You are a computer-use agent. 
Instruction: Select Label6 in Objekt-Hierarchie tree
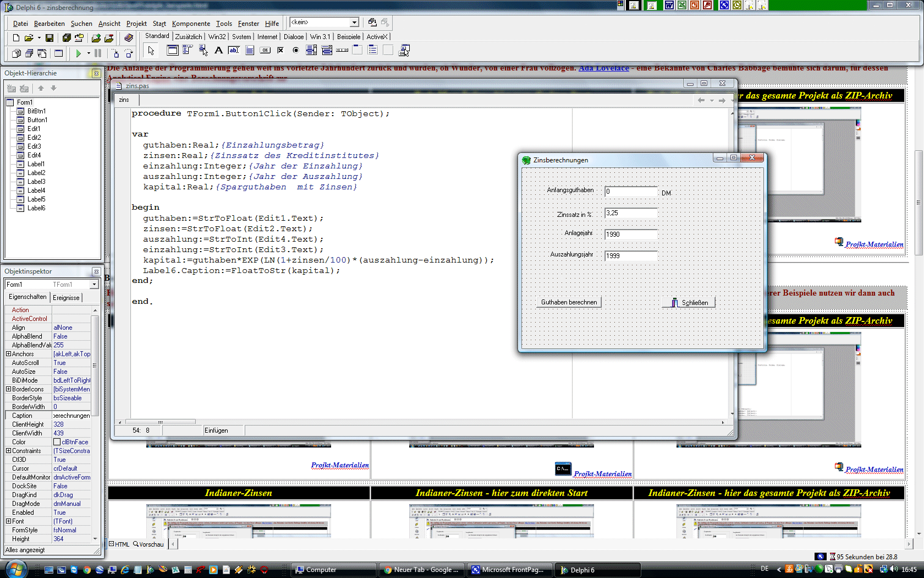pos(36,208)
